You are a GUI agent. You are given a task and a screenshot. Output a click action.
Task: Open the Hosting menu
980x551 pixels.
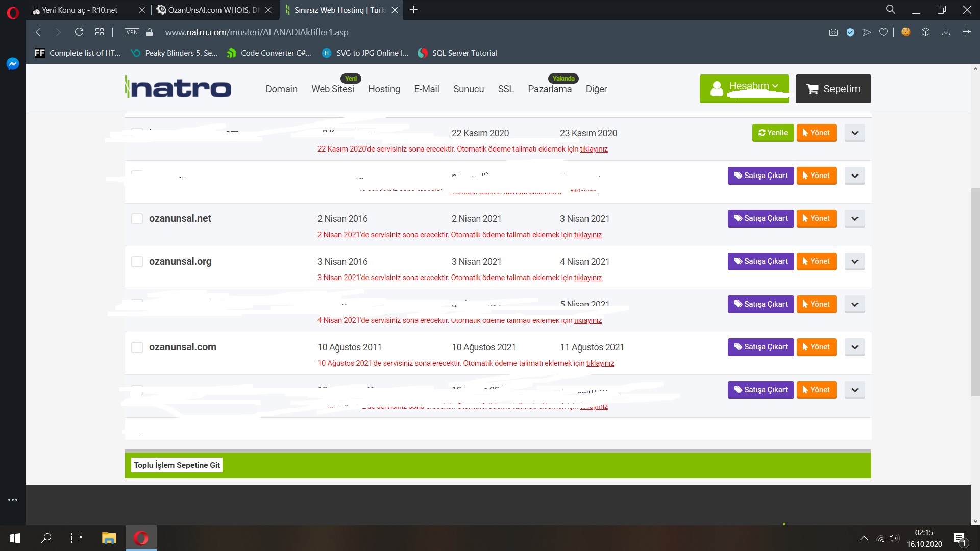click(x=384, y=89)
